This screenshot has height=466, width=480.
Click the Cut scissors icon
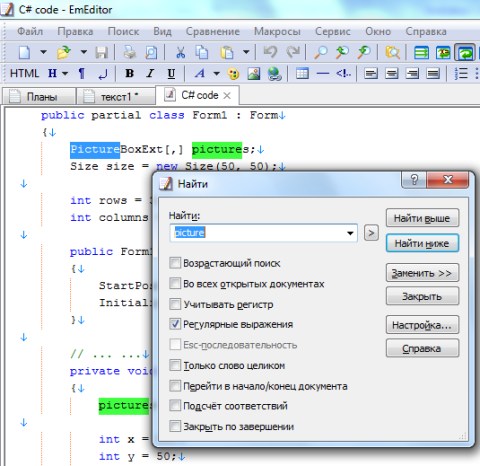point(180,52)
